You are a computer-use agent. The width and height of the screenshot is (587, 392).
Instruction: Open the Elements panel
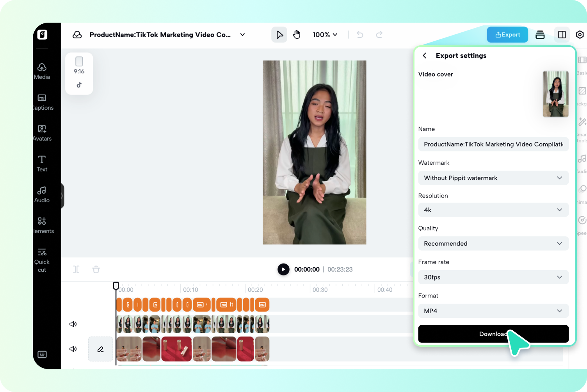point(42,225)
